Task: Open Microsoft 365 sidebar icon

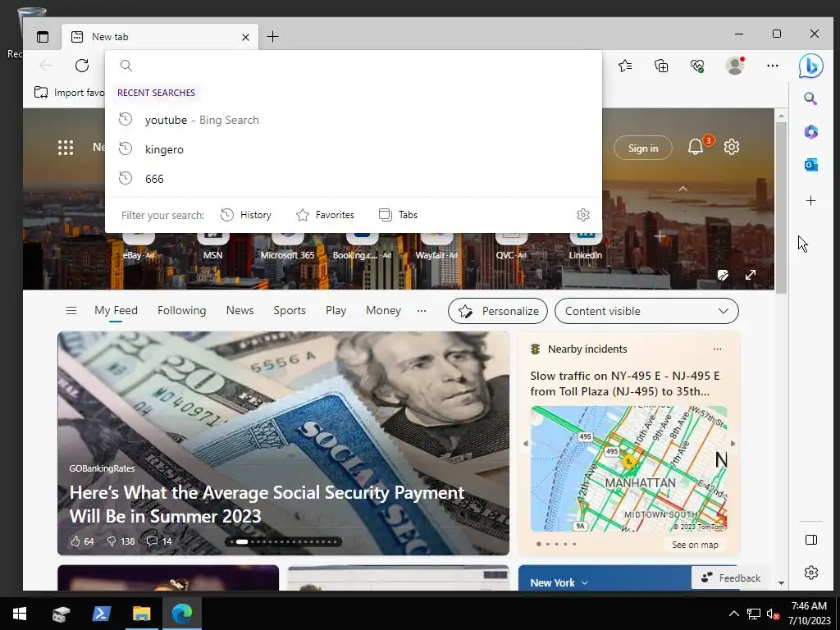Action: point(811,132)
